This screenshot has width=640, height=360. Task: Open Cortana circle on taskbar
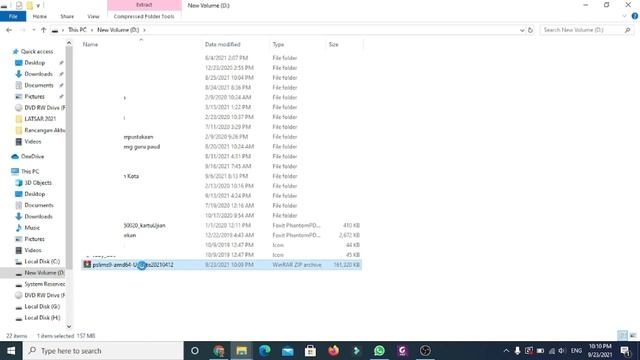195,351
